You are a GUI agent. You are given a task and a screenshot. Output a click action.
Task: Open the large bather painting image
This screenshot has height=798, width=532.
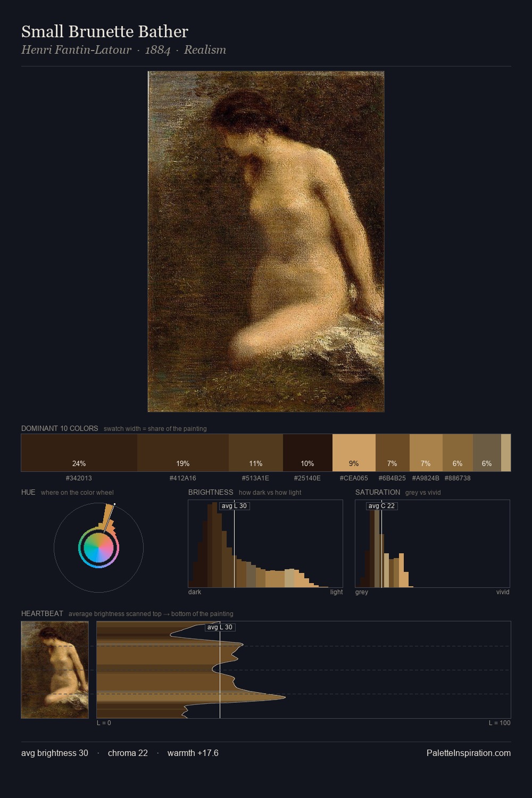coord(266,242)
